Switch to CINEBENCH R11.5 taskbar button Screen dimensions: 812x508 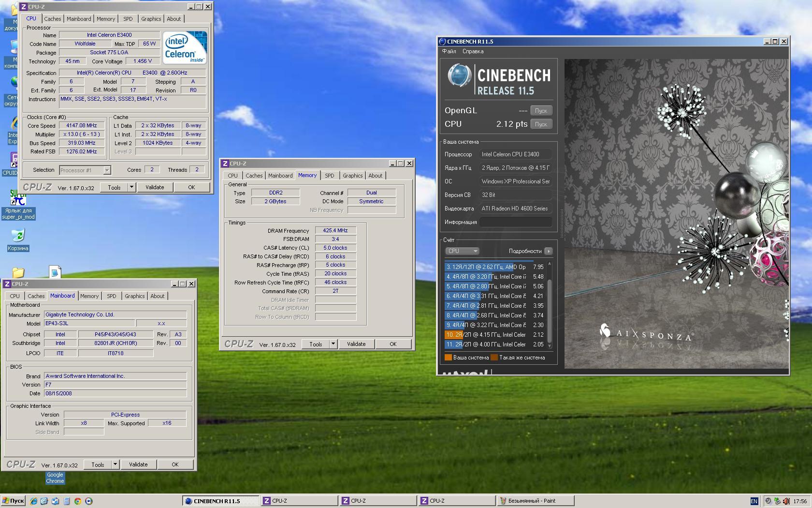click(220, 501)
